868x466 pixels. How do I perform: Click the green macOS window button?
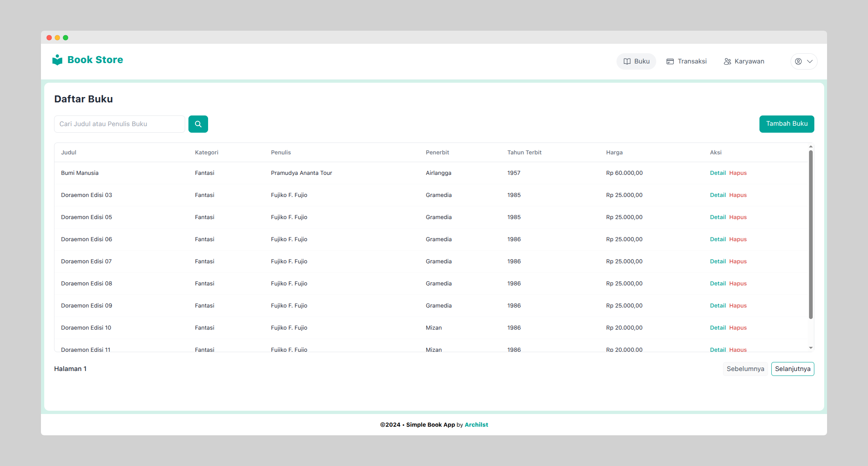pos(66,38)
